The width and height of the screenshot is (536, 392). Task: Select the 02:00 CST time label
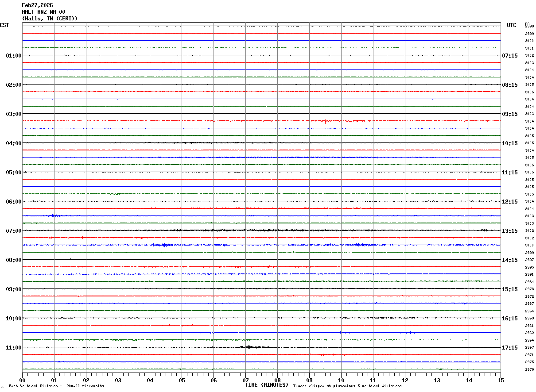coord(14,85)
